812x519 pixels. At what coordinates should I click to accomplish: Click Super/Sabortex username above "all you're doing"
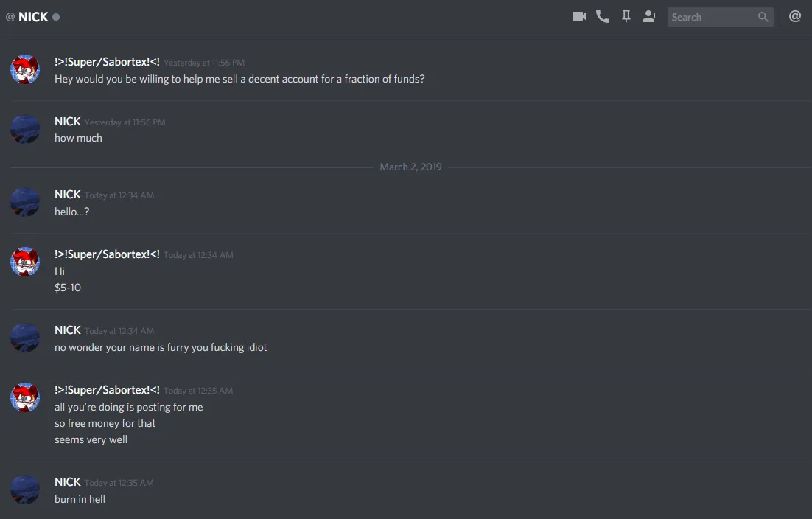click(x=107, y=390)
